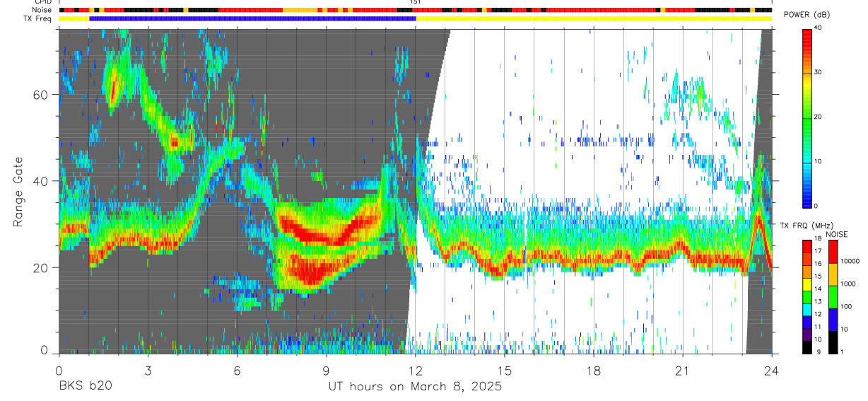The image size is (868, 401).
Task: Click the 15 tick on UT hours axis
Action: (505, 370)
